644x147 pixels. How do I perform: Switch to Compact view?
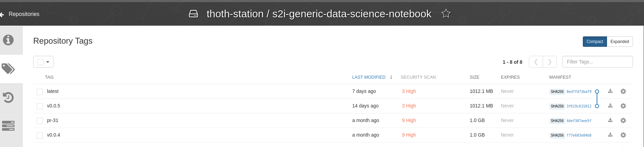(595, 42)
